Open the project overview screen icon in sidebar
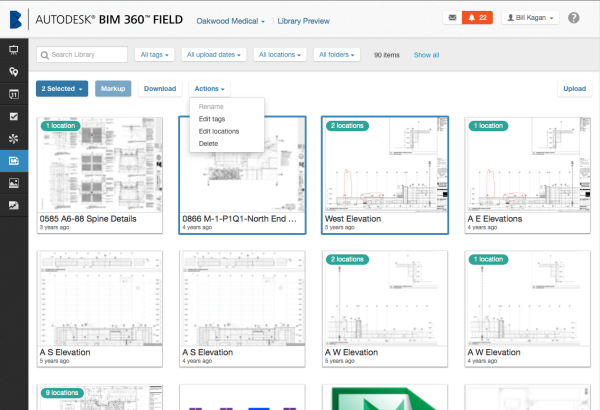Image resolution: width=600 pixels, height=410 pixels. pos(14,49)
